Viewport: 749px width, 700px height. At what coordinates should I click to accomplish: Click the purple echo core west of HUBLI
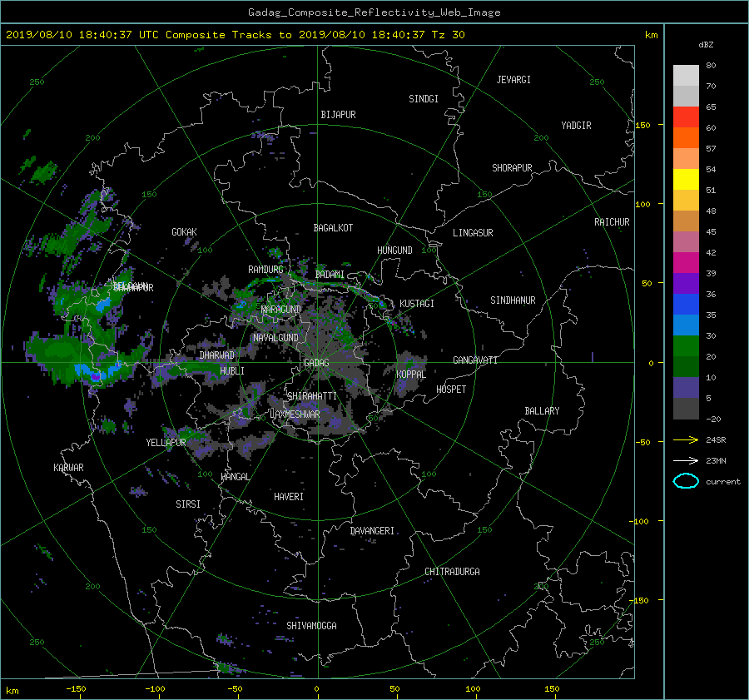[x=96, y=376]
